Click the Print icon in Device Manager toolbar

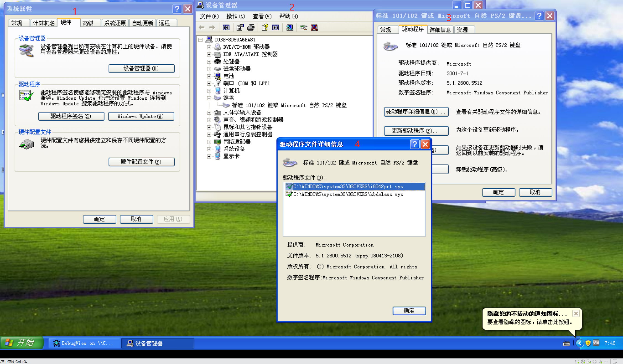click(251, 27)
